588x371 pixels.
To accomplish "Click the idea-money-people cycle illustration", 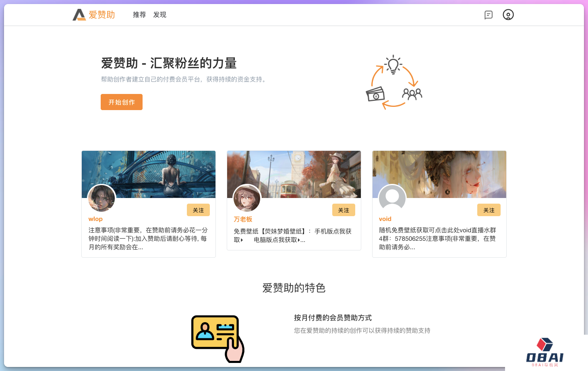I will coord(394,82).
